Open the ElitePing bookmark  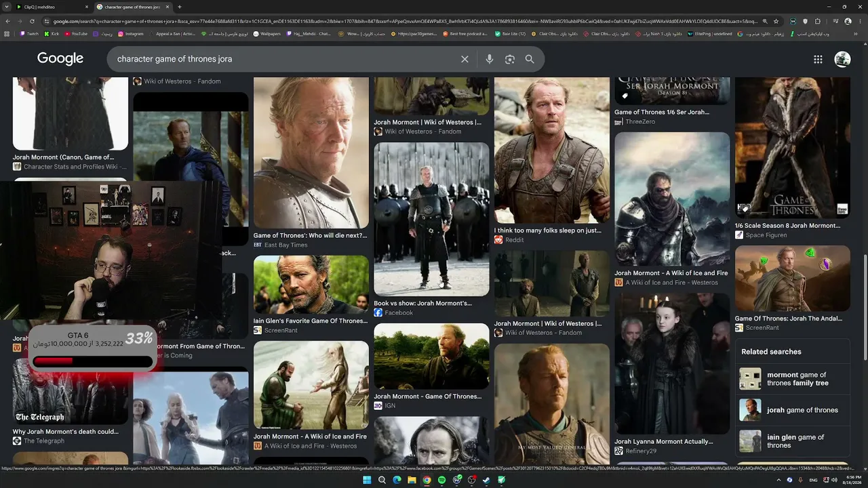[709, 33]
